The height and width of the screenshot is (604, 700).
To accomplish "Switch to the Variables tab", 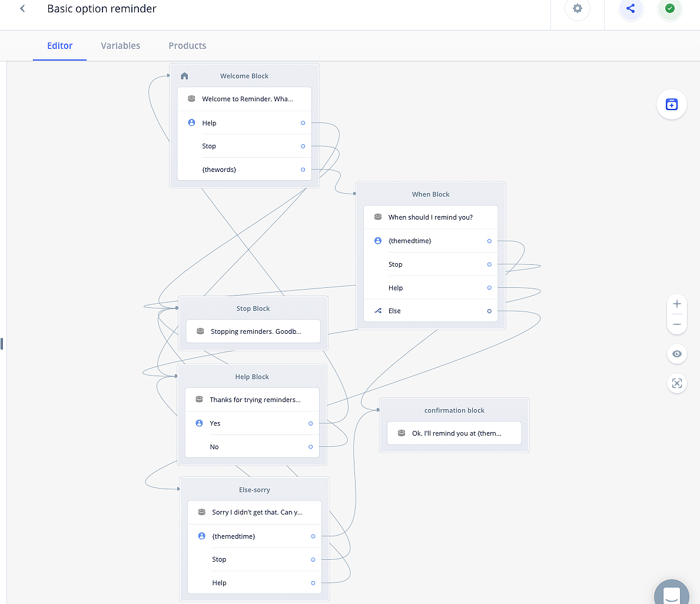I will click(x=120, y=46).
